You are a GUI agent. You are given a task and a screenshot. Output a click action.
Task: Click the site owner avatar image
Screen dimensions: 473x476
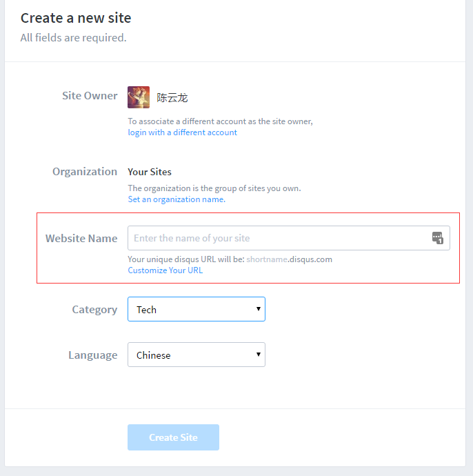(139, 97)
